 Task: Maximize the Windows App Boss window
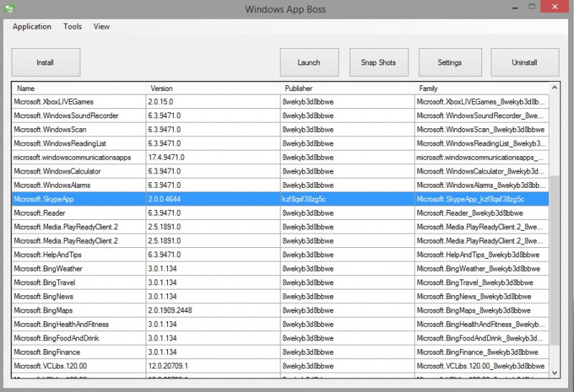(x=532, y=6)
